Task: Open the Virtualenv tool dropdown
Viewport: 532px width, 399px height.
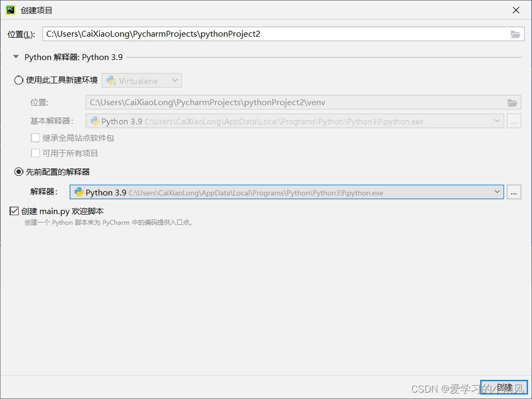Action: coord(142,80)
